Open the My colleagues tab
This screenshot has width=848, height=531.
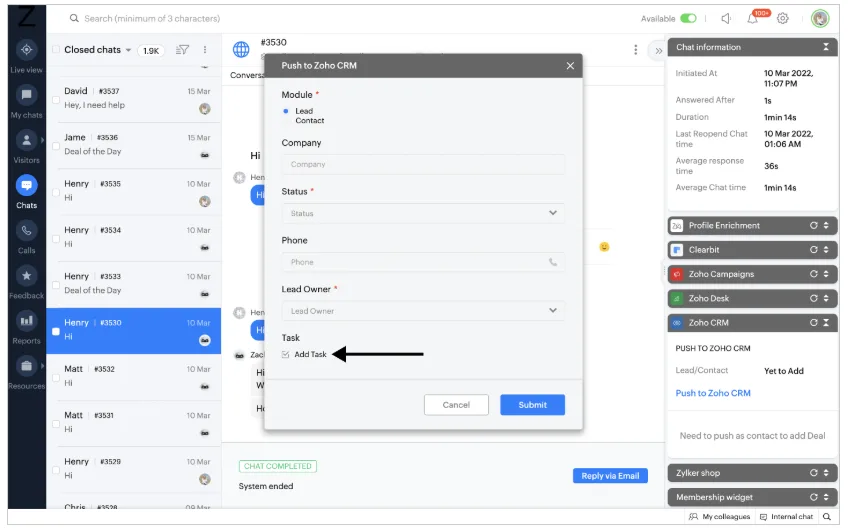click(x=720, y=517)
